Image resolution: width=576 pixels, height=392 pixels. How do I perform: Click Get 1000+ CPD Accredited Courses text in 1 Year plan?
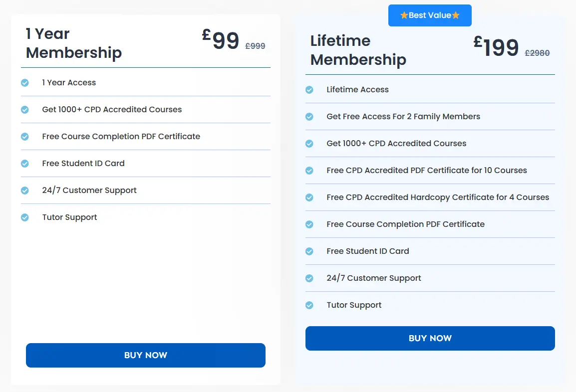click(112, 109)
